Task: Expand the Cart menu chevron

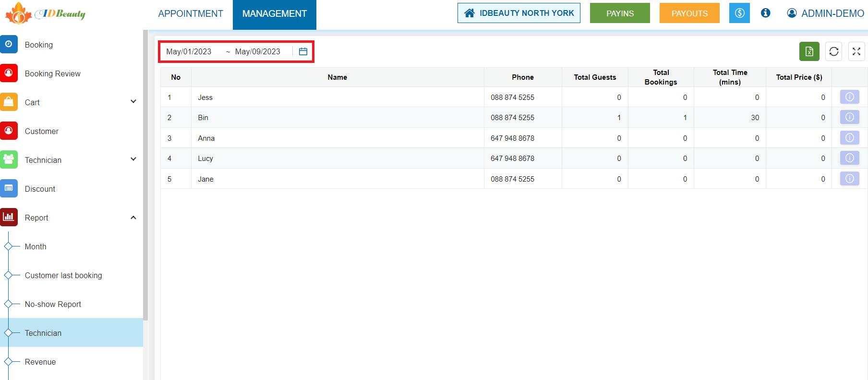Action: [133, 101]
